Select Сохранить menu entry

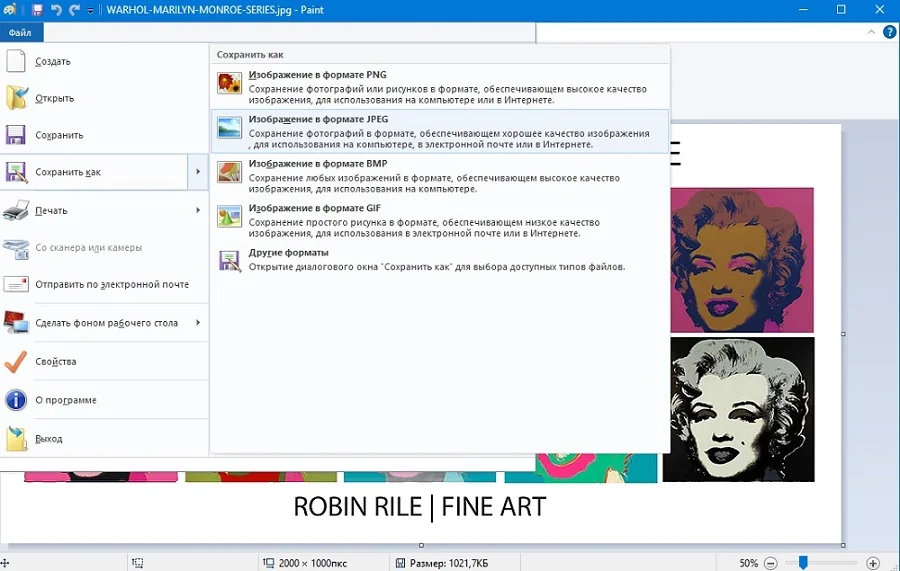click(x=104, y=135)
